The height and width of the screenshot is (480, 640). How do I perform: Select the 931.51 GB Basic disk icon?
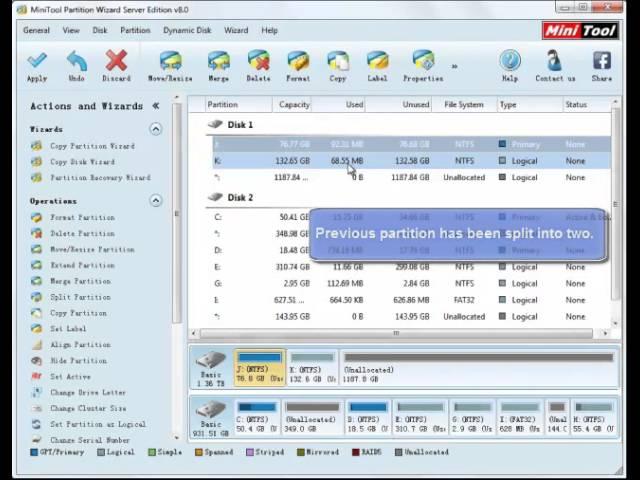pos(211,417)
